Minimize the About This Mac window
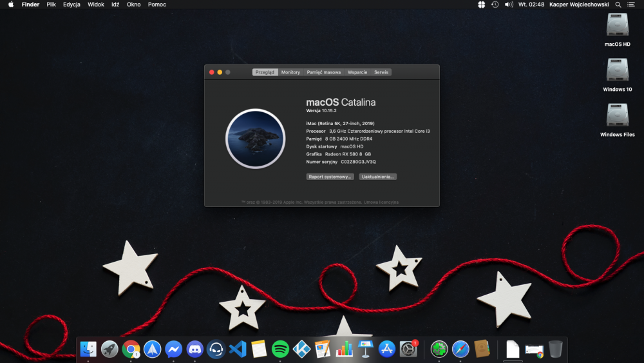 220,72
